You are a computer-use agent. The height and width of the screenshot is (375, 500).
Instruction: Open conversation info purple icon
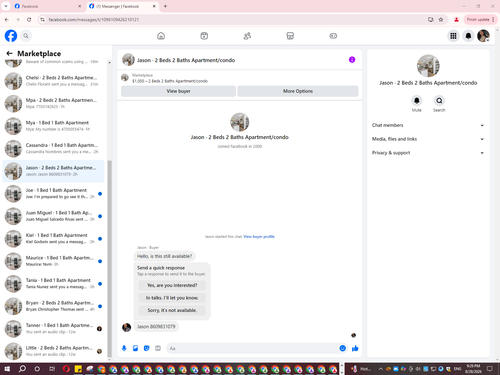point(352,60)
